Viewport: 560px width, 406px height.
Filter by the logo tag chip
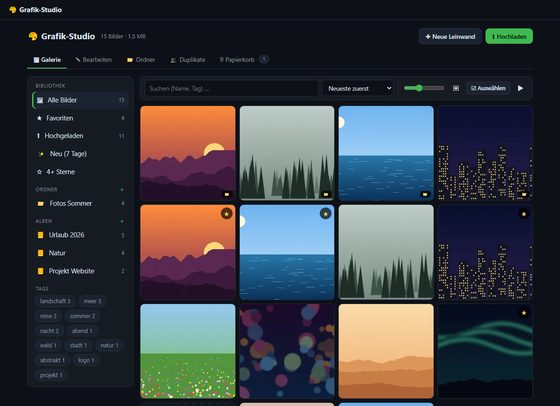coord(86,360)
